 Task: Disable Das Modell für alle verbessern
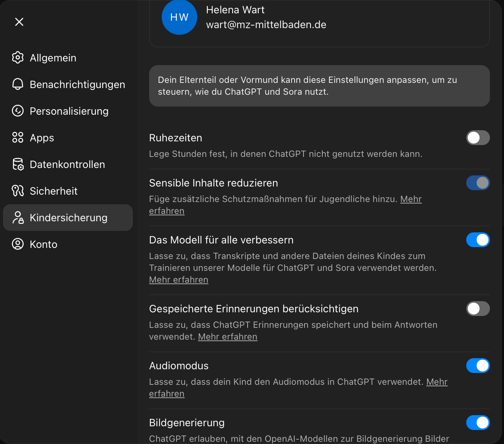pyautogui.click(x=478, y=240)
